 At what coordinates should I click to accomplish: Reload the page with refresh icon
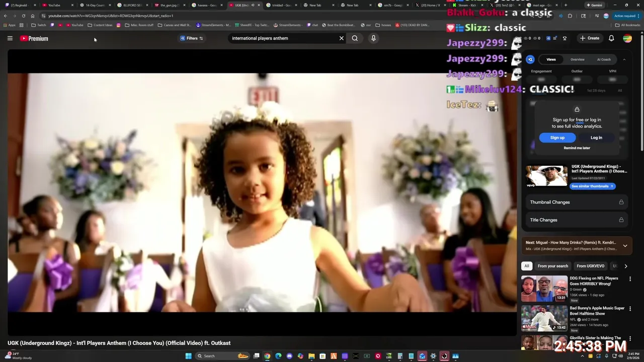tap(23, 16)
